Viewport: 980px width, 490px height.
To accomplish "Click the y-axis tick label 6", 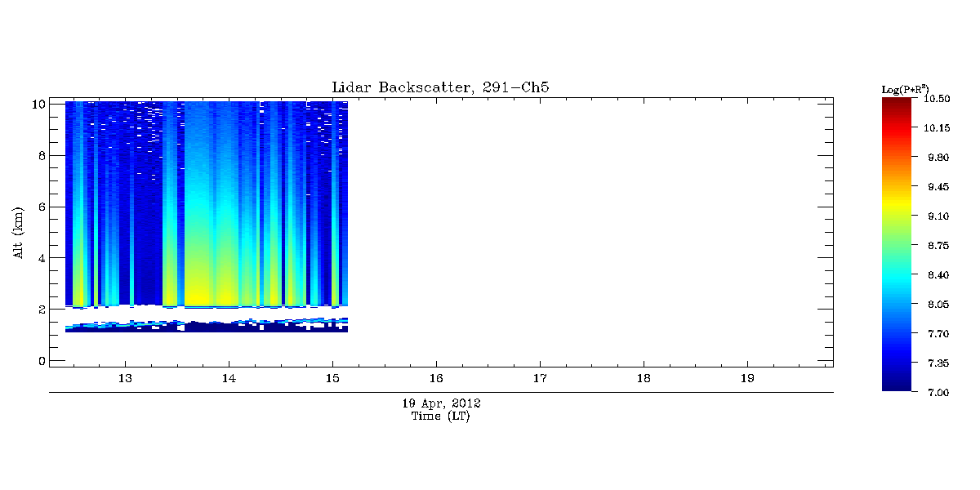I will click(x=41, y=207).
